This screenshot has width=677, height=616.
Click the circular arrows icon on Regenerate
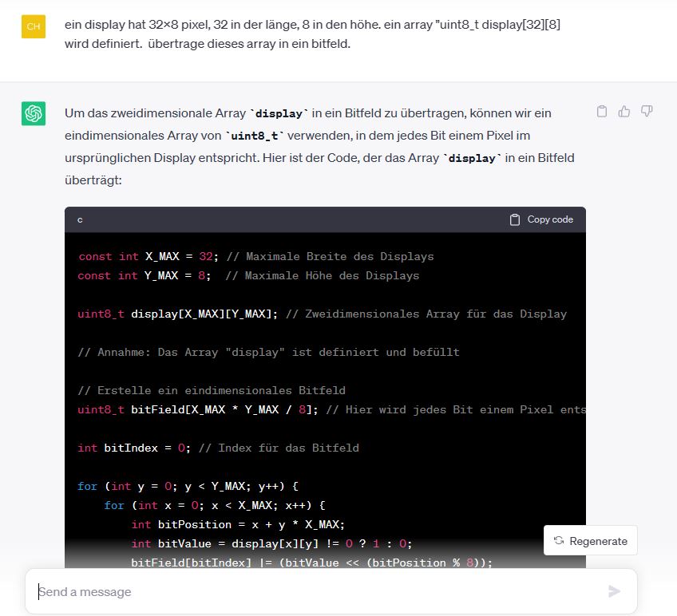[559, 540]
